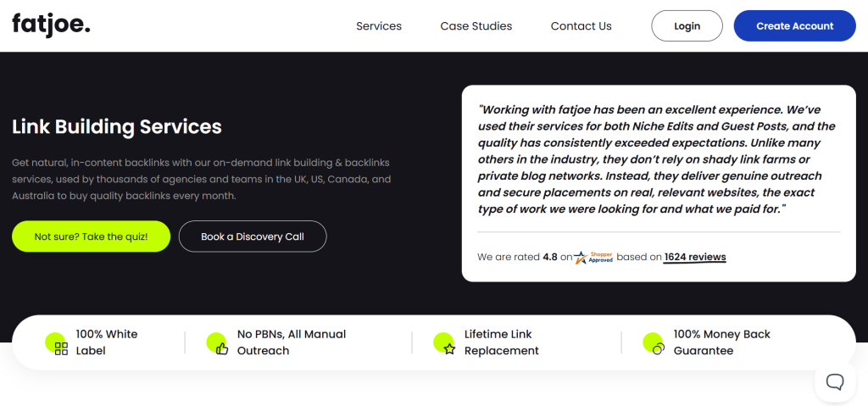Click the paragraph about natural in-content backlinks
Image resolution: width=868 pixels, height=406 pixels.
click(202, 180)
